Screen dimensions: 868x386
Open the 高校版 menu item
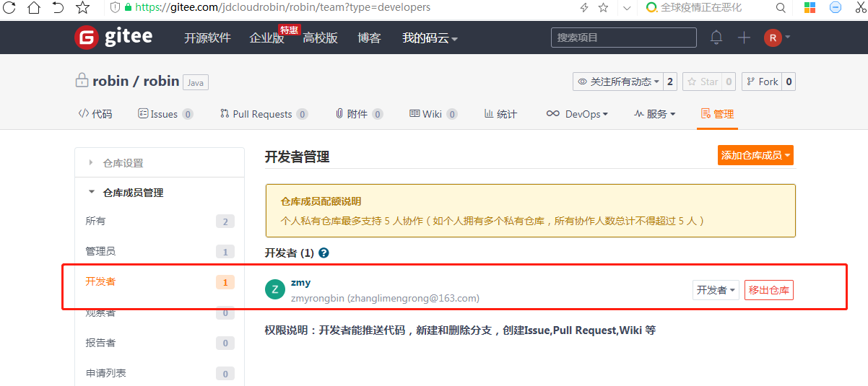tap(320, 38)
